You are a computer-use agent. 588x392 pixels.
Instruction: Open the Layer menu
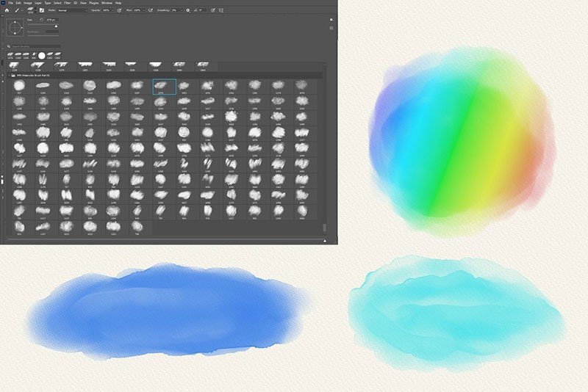point(38,3)
